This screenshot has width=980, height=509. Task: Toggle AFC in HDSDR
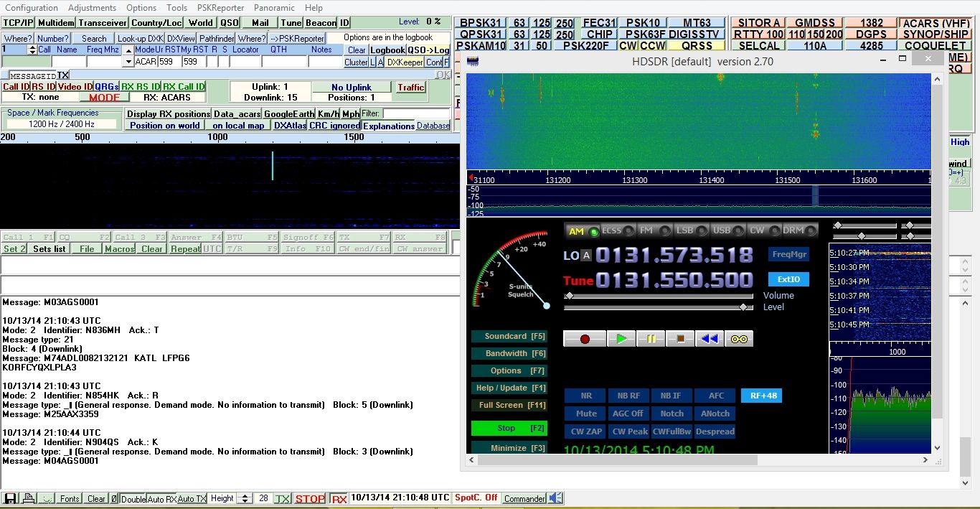coord(715,396)
